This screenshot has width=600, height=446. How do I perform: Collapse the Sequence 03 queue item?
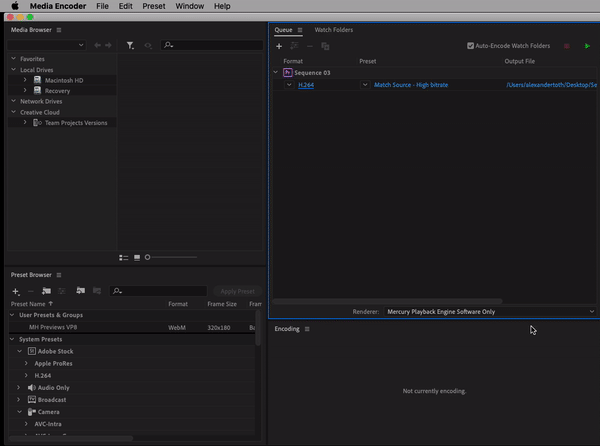[x=276, y=72]
